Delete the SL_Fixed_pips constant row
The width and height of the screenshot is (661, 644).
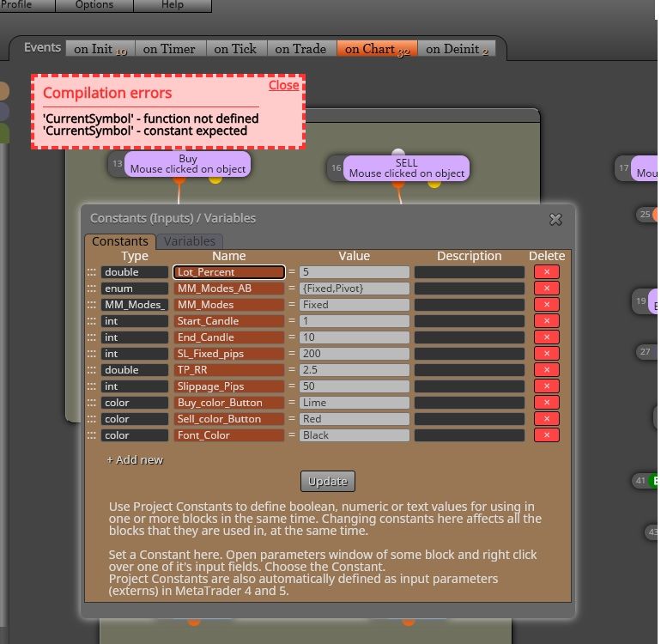coord(546,354)
